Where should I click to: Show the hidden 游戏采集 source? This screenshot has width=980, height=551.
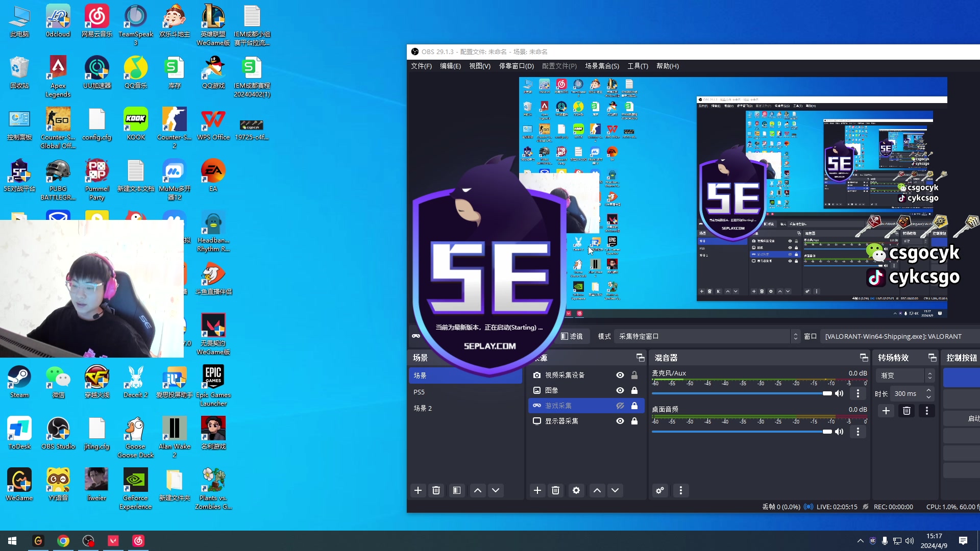coord(620,406)
